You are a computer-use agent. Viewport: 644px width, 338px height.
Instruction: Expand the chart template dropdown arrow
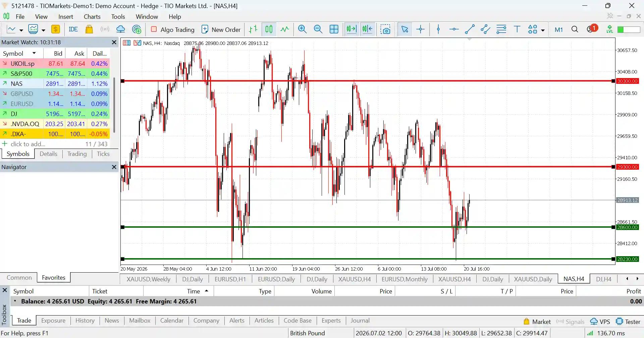point(43,30)
